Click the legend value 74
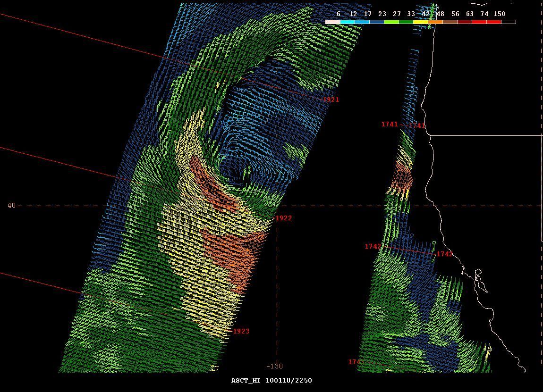This screenshot has height=392, width=543. click(x=484, y=14)
